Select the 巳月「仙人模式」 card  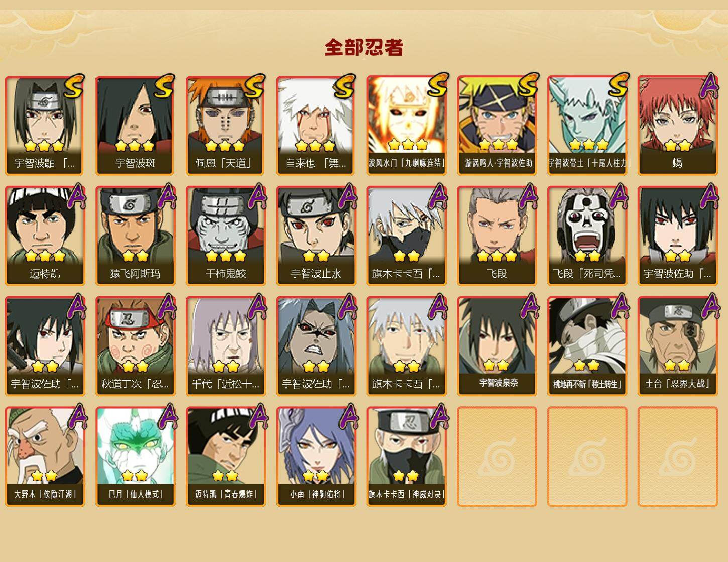pos(135,457)
